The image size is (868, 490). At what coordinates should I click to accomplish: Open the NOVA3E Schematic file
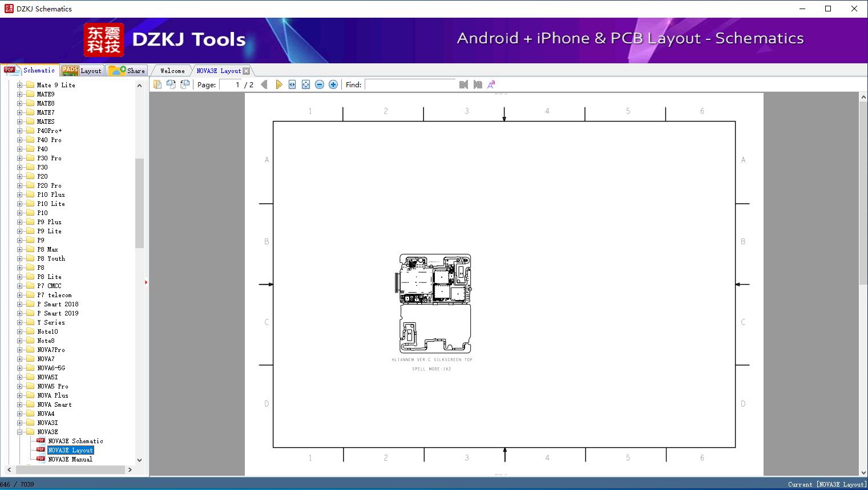[75, 441]
